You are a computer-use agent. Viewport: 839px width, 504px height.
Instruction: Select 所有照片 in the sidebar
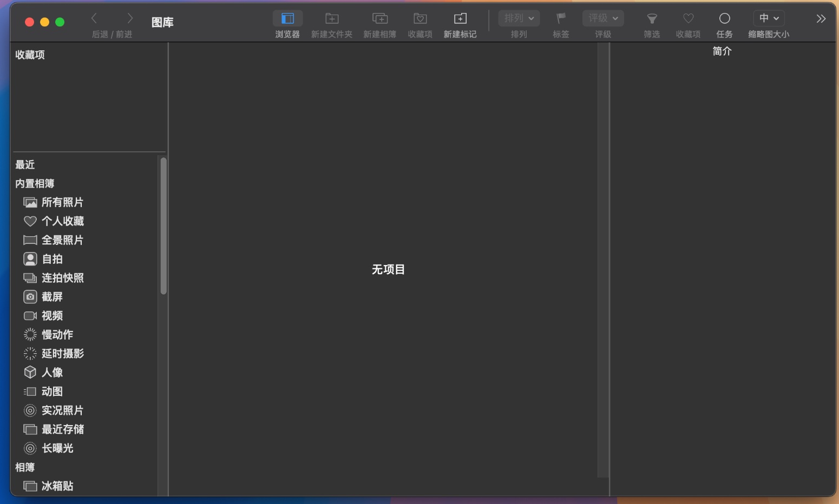[x=62, y=202]
